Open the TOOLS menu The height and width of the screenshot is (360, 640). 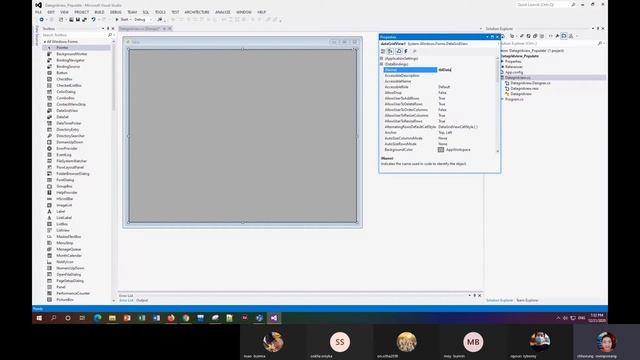coord(160,12)
